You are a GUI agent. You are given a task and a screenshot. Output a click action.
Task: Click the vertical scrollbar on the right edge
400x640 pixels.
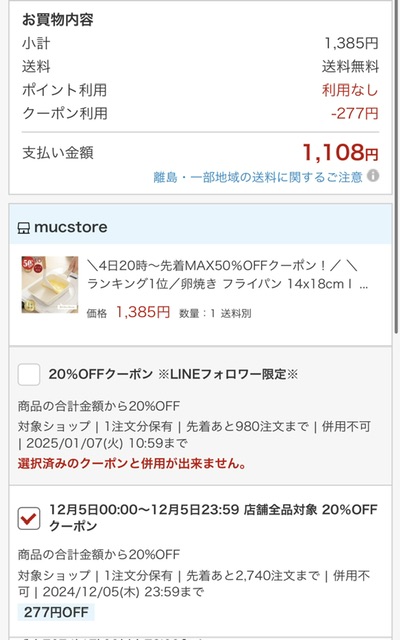pyautogui.click(x=396, y=167)
